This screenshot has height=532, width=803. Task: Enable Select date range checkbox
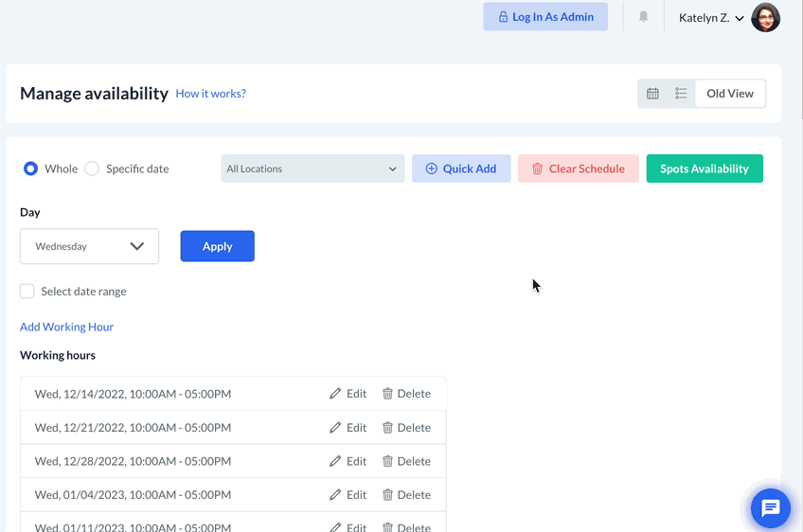[x=27, y=292]
